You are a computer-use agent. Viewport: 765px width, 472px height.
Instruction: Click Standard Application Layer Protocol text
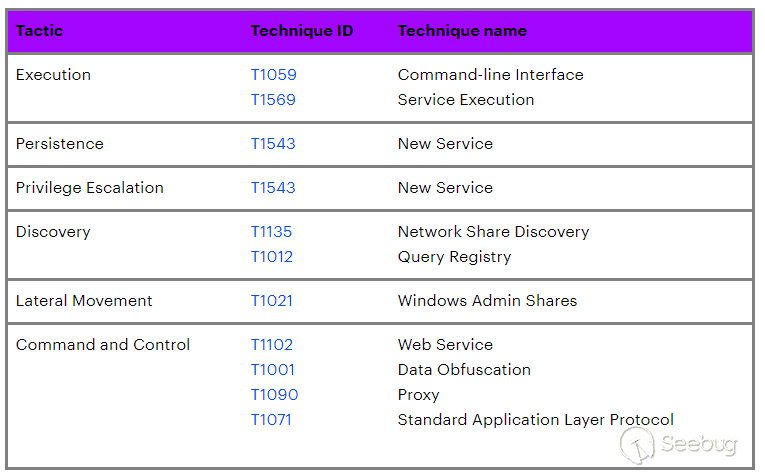[x=535, y=420]
